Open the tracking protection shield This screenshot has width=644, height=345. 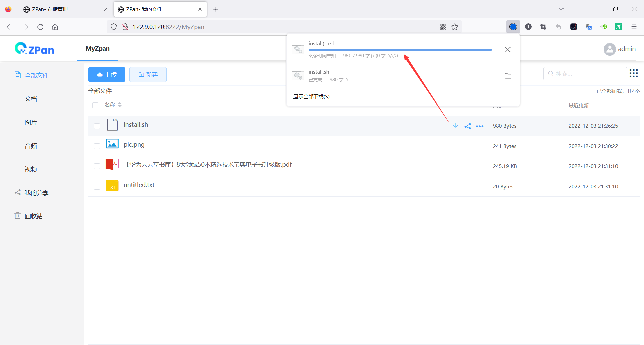click(114, 27)
